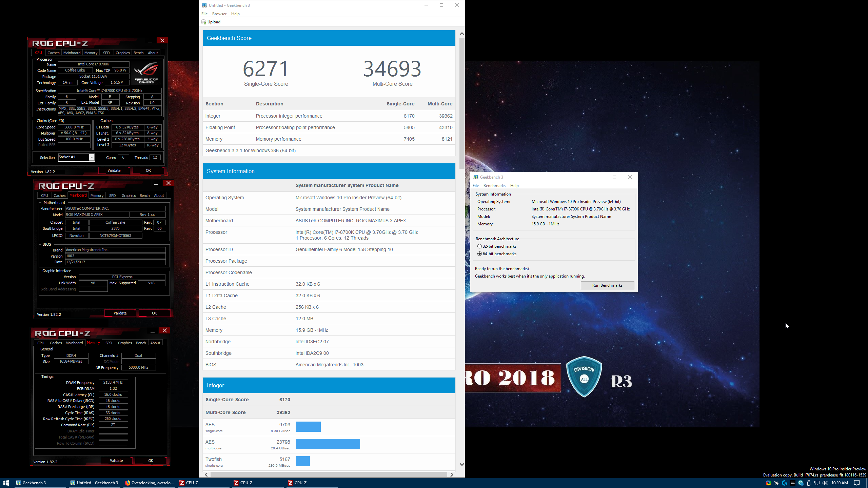Click the horizontal scrollbar in Geekbench results

[x=328, y=474]
